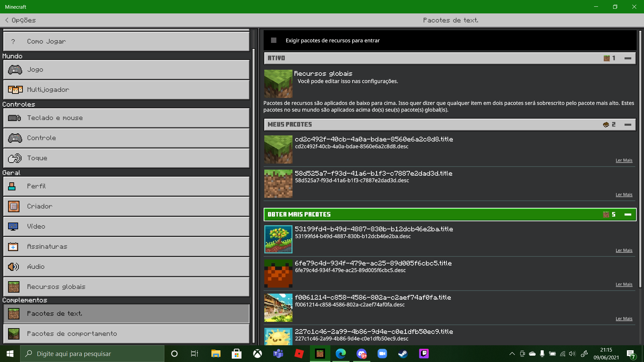This screenshot has height=362, width=644.
Task: Collapse the Meus Pacotes section
Action: (628, 125)
